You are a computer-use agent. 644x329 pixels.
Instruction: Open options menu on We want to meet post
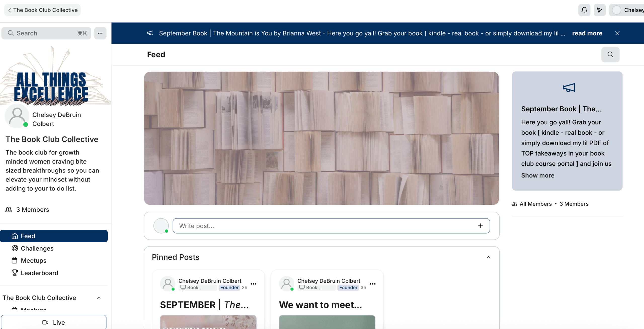tap(373, 284)
